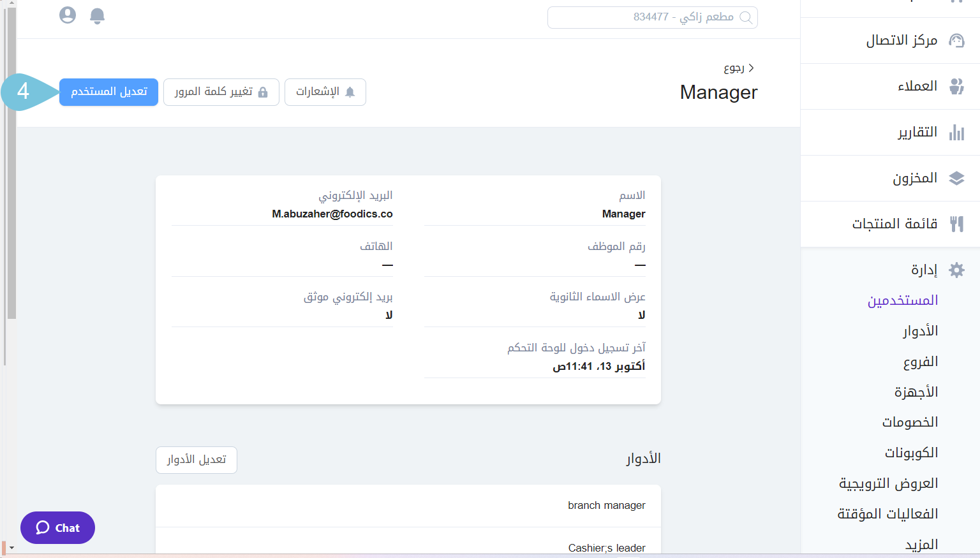Screen dimensions: 980x558
Task: Open the user profile account icon
Action: (x=68, y=15)
